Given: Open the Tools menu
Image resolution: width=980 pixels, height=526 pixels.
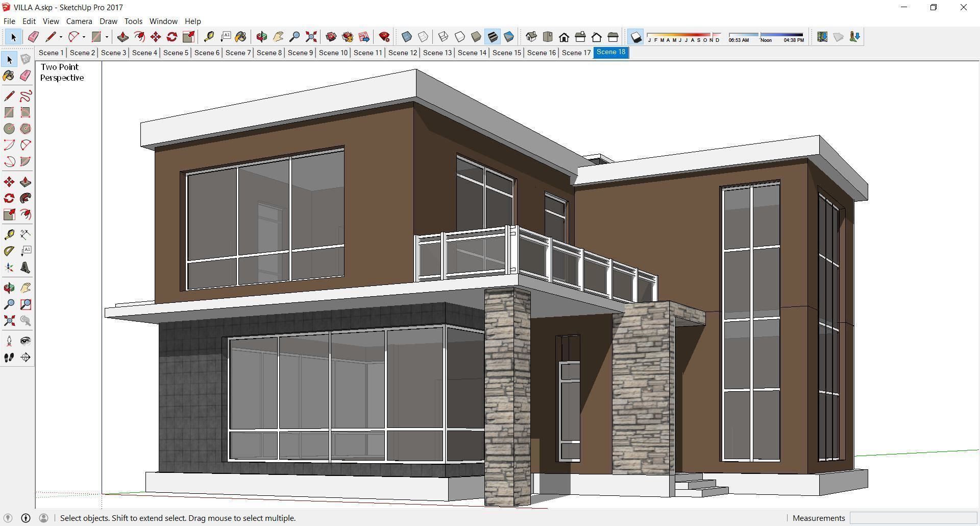Looking at the screenshot, I should click(x=133, y=21).
